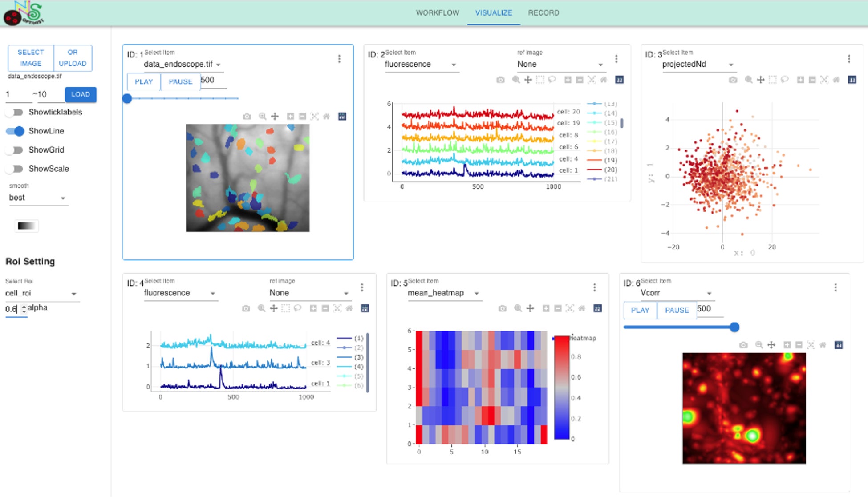Click the zoom magnifier icon in ID 3 plot

point(748,80)
